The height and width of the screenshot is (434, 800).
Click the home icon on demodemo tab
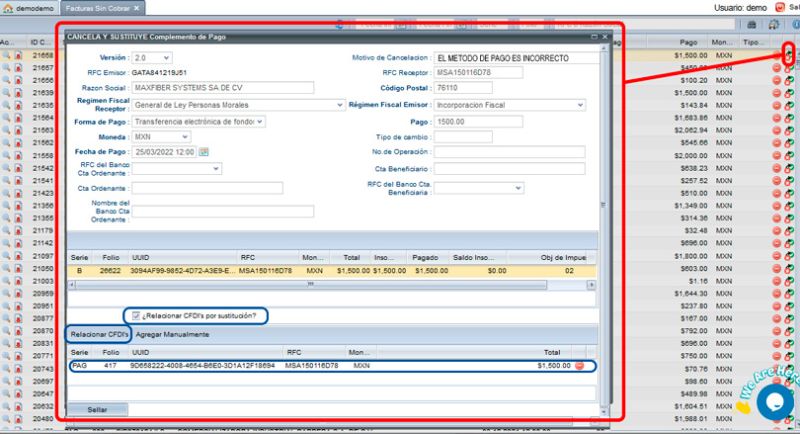(8, 8)
